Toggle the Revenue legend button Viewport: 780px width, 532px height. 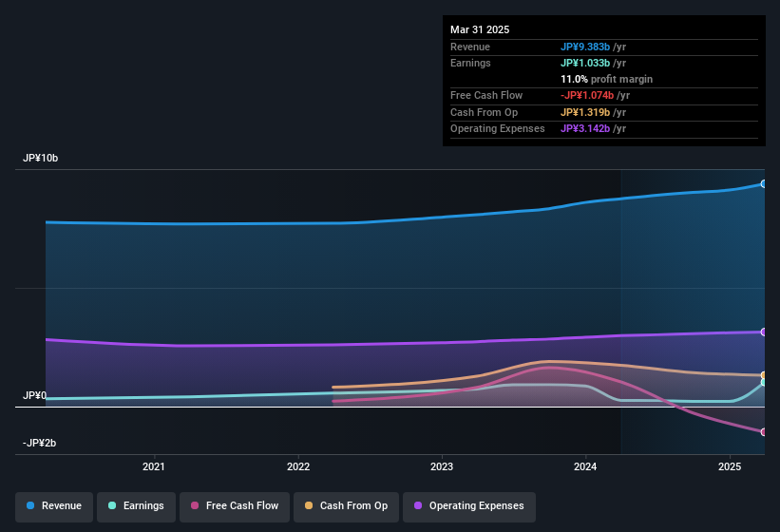(54, 506)
